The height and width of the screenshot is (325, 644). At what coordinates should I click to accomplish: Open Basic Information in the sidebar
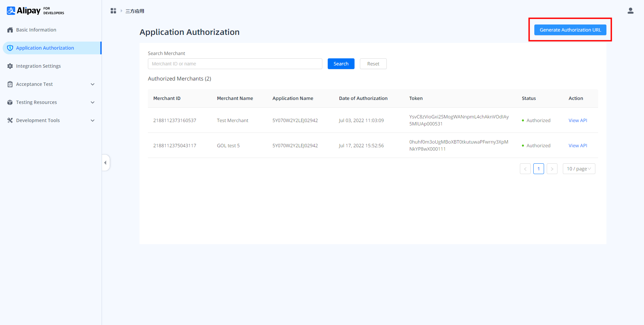click(36, 30)
